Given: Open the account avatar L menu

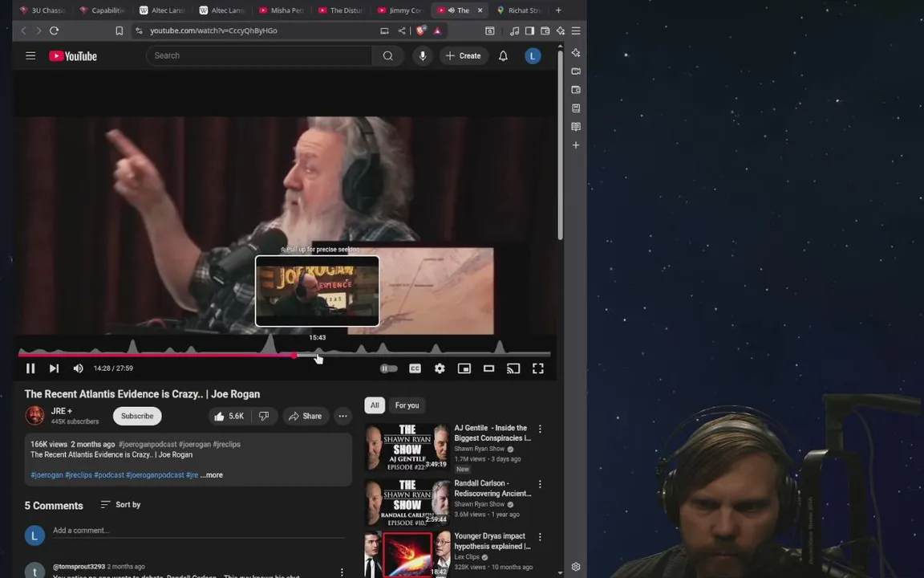Looking at the screenshot, I should pyautogui.click(x=533, y=56).
